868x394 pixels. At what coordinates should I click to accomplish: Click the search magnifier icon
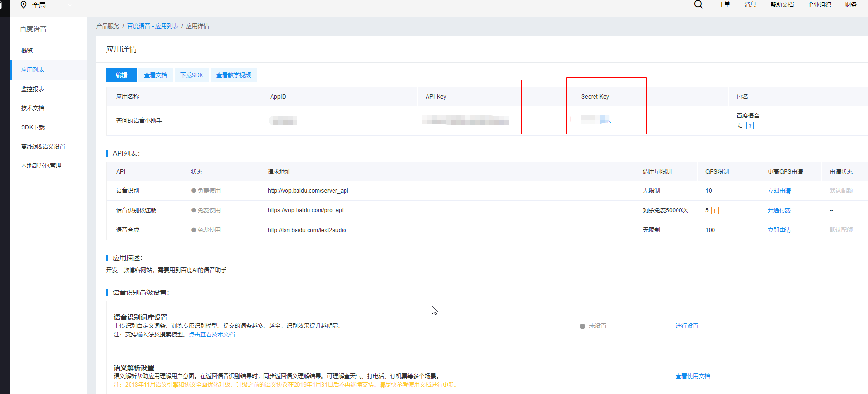698,5
